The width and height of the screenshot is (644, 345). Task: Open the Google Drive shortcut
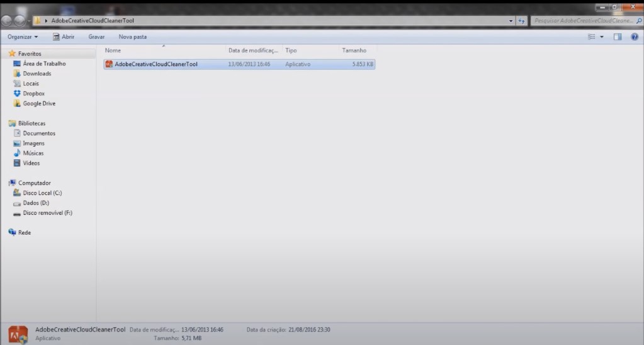pos(39,103)
